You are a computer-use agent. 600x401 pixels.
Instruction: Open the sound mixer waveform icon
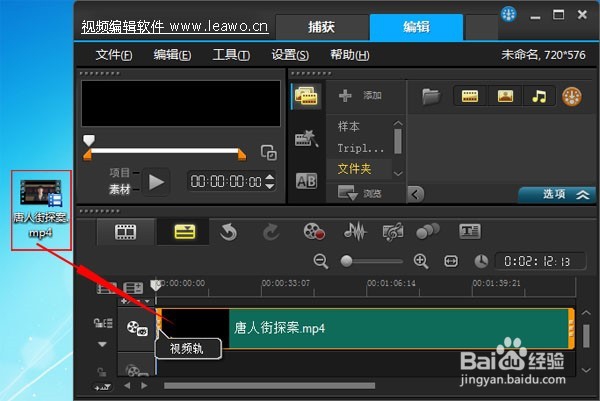[x=355, y=231]
